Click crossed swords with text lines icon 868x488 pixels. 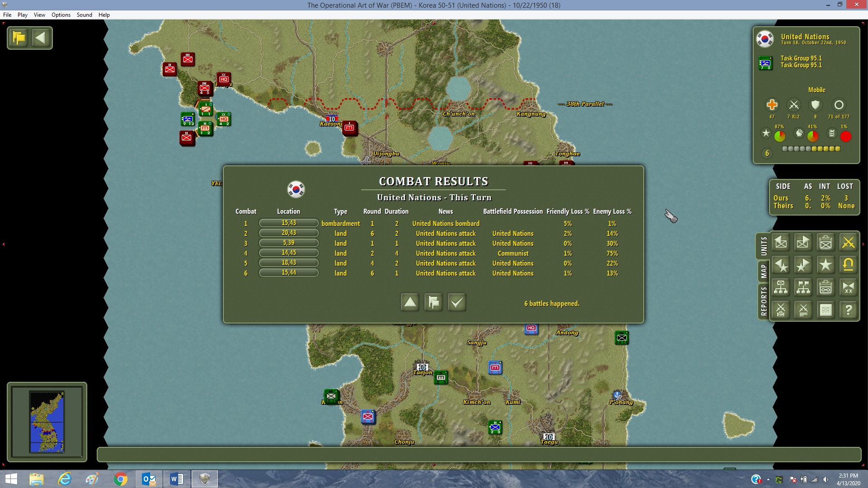[803, 310]
